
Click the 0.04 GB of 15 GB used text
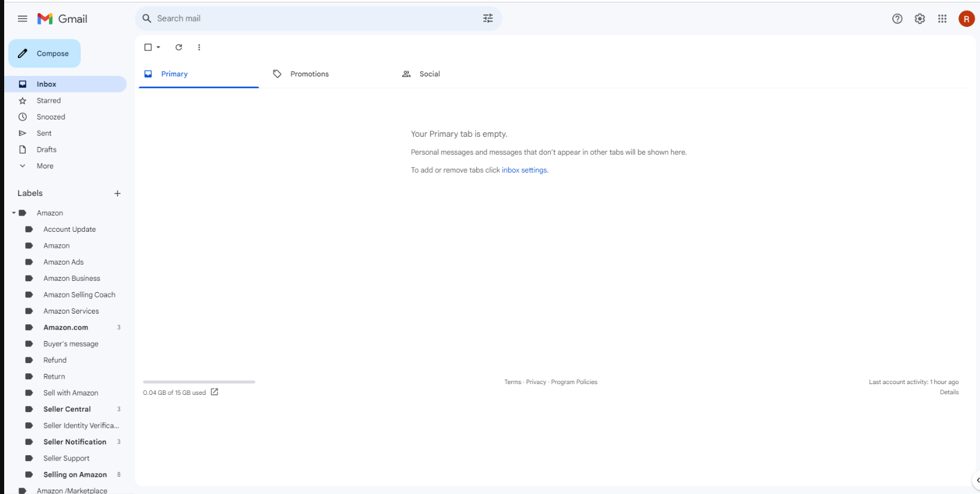click(174, 393)
